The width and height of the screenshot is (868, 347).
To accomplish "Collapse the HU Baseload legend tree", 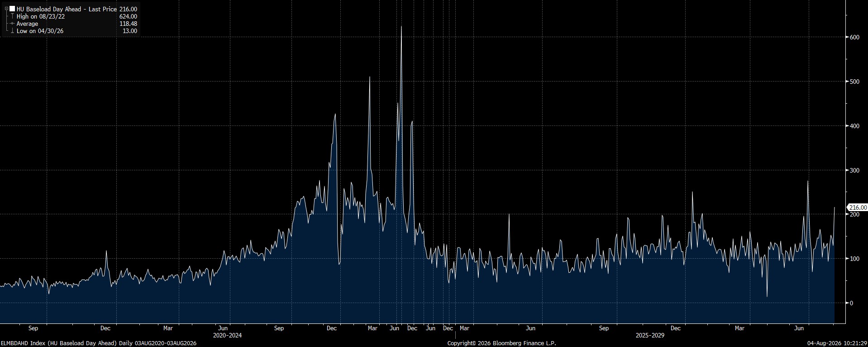I will click(6, 9).
